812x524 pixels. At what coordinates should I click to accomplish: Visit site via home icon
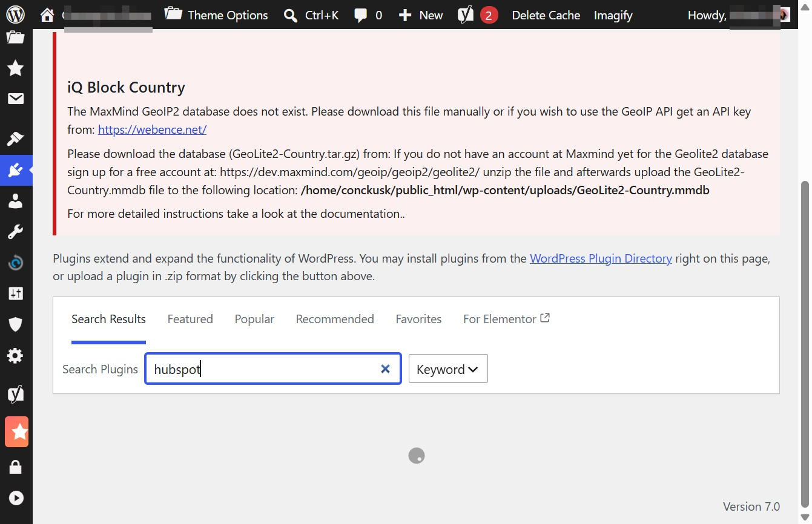click(47, 15)
